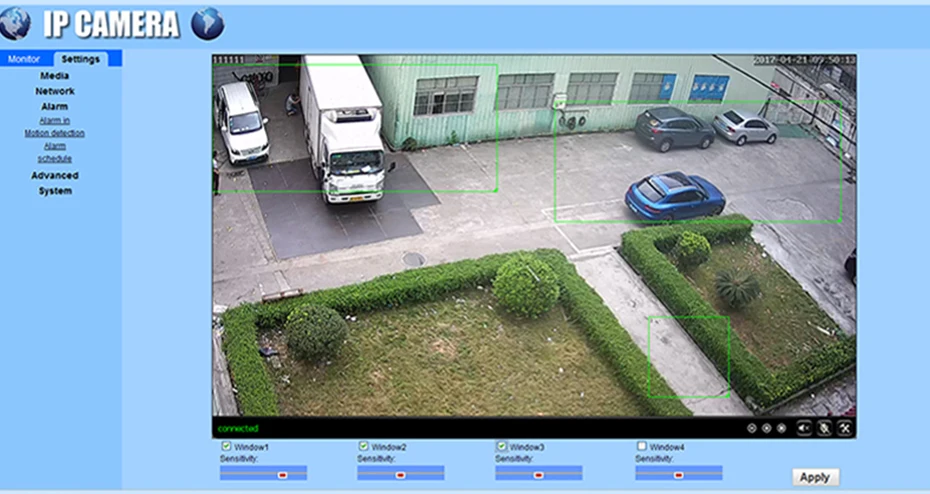Collapse the Alarm menu section
This screenshot has width=930, height=494.
[55, 106]
